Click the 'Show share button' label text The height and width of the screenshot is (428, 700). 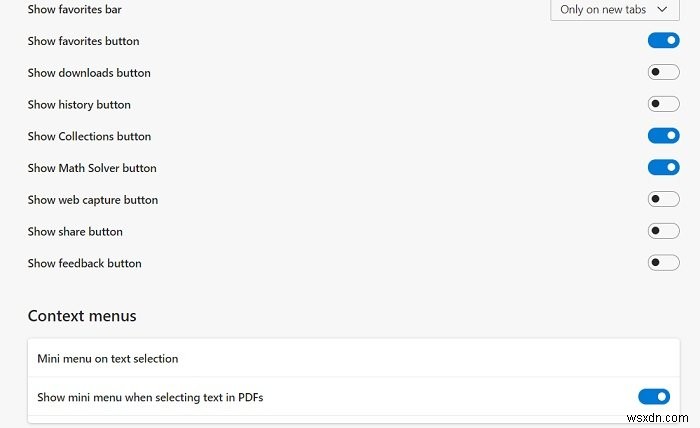(x=75, y=232)
